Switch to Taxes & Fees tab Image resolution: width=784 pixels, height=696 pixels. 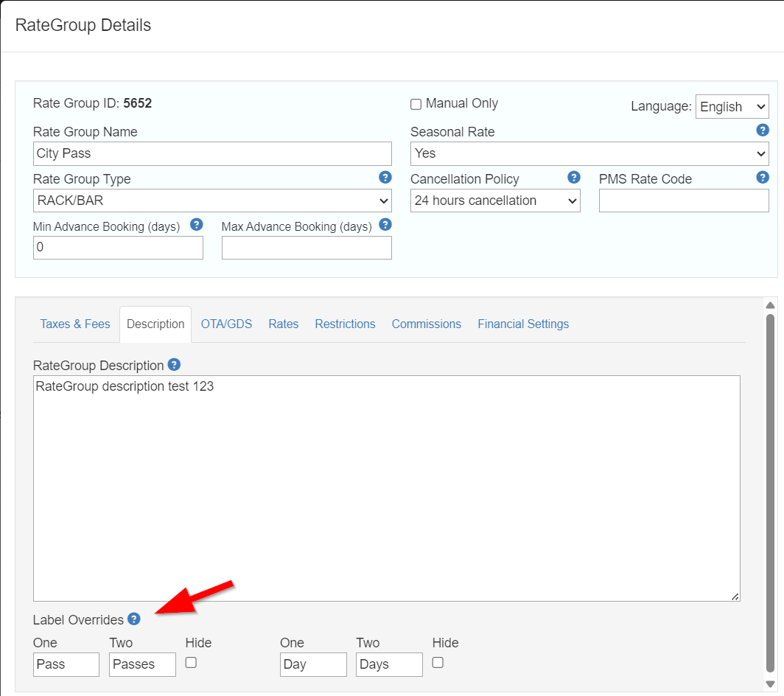point(75,324)
